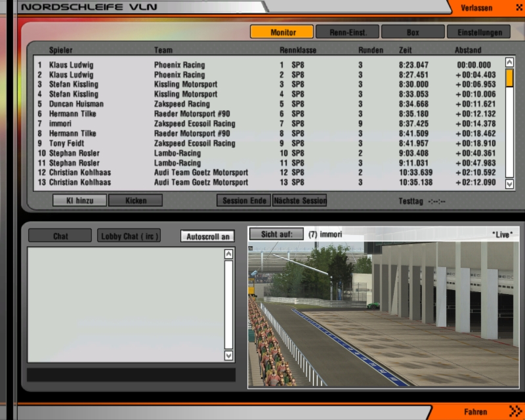Open the Einstellungen tab
Image resolution: width=525 pixels, height=420 pixels.
478,32
